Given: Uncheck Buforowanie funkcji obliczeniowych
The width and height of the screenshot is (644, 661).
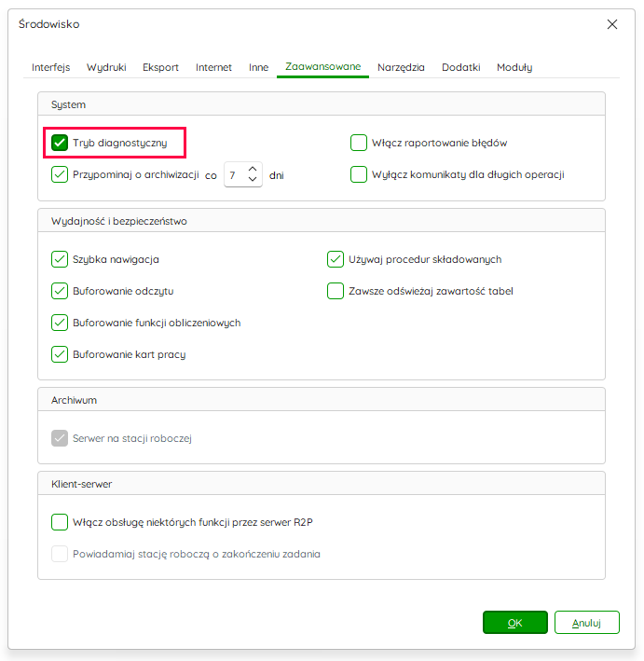Looking at the screenshot, I should [60, 323].
